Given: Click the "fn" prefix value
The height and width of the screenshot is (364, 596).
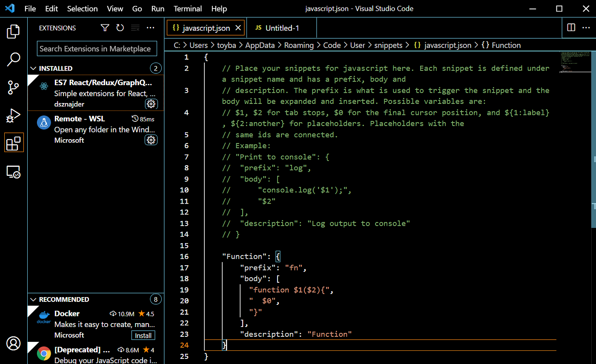Looking at the screenshot, I should coord(294,268).
